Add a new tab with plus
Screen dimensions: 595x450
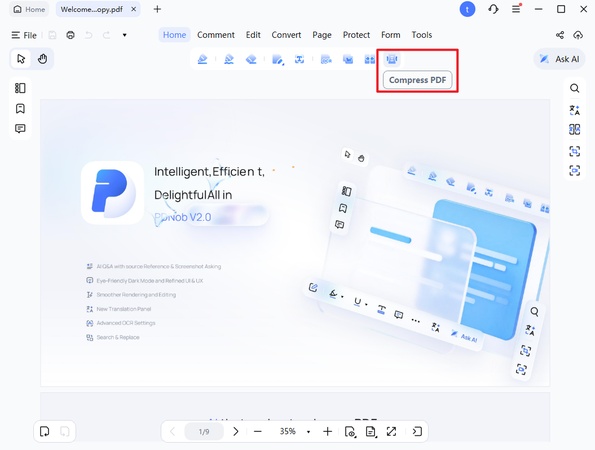(157, 9)
